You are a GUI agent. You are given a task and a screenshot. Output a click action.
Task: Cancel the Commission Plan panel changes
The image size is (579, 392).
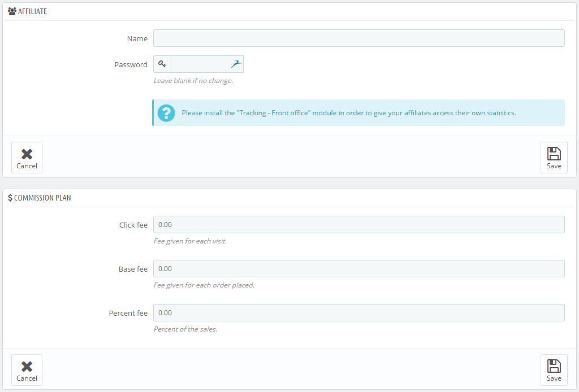[x=27, y=370]
